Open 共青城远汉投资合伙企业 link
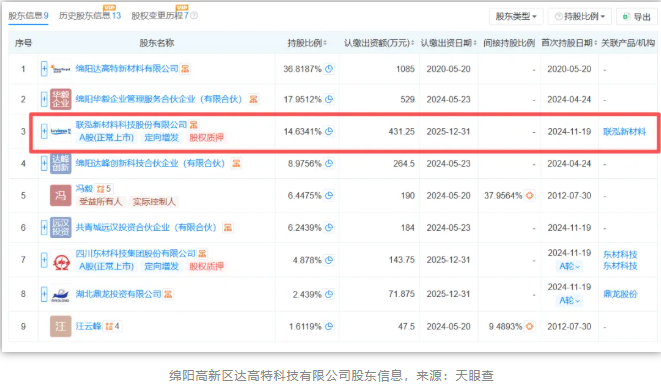This screenshot has height=386, width=661. pos(146,228)
